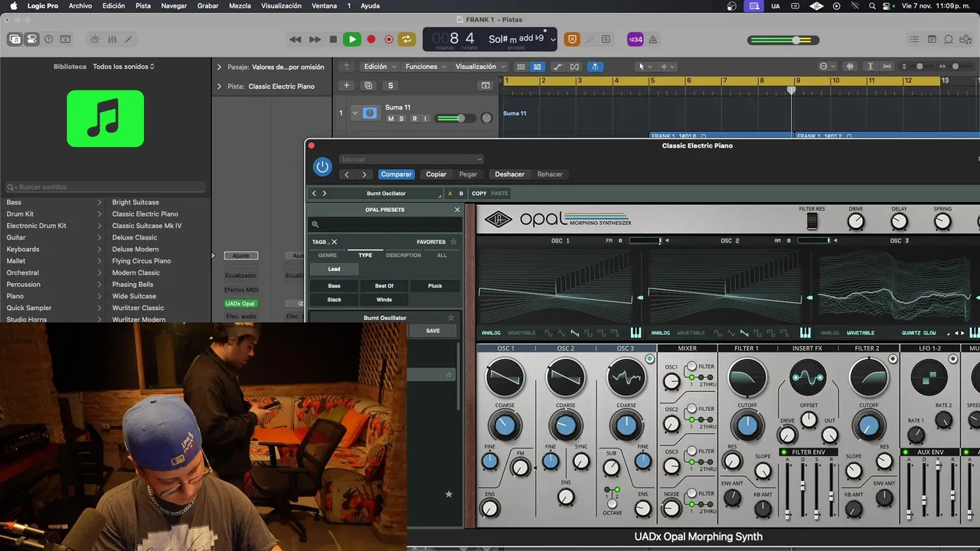This screenshot has width=980, height=551.
Task: Open the Todos los sonidos dropdown
Action: pos(123,67)
